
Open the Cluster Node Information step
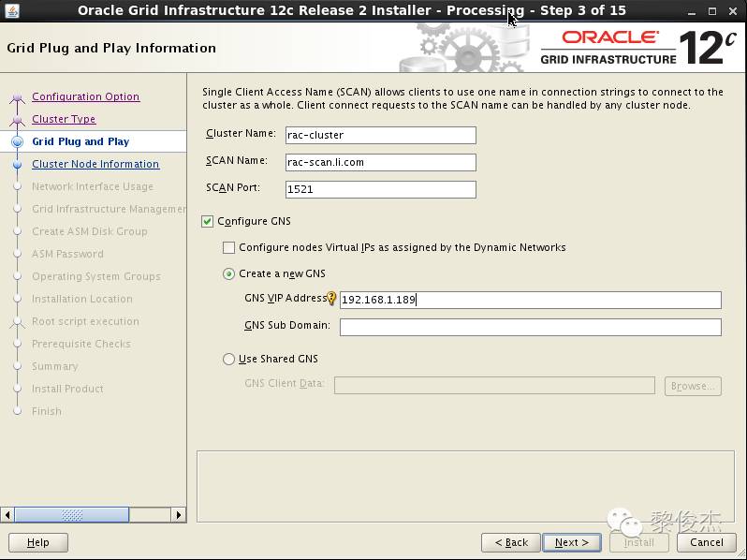(x=95, y=164)
